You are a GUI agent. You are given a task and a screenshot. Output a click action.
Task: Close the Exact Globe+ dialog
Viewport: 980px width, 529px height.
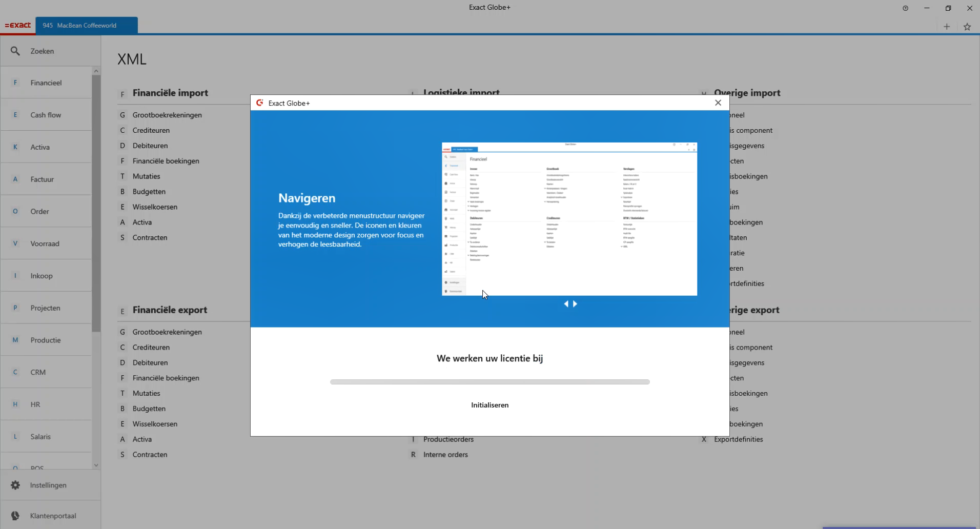718,103
